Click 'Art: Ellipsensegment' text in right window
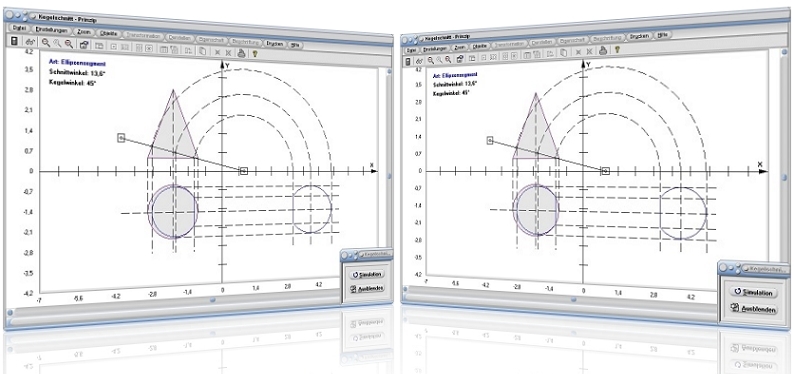 tap(455, 75)
